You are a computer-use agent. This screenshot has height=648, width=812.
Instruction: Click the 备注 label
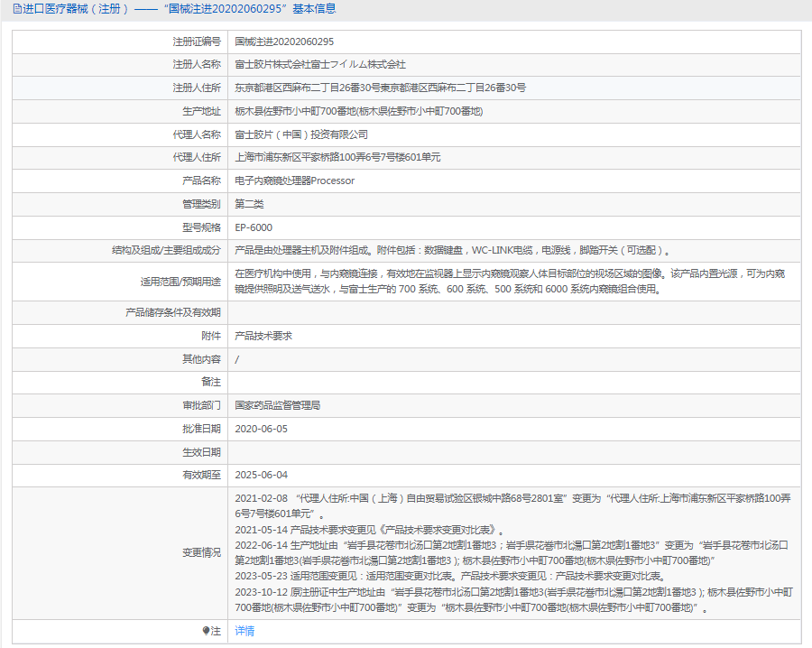pos(211,383)
